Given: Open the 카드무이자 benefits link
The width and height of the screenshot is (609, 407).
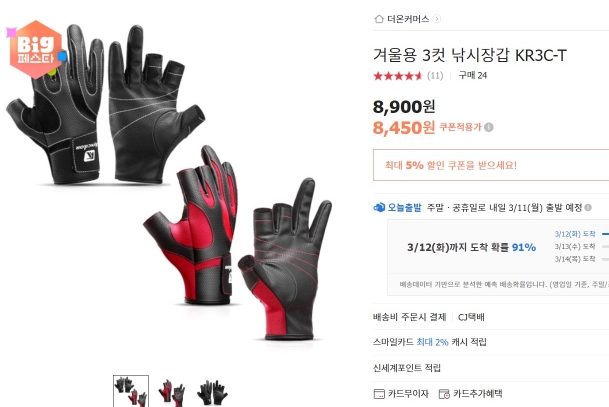Looking at the screenshot, I should point(408,394).
